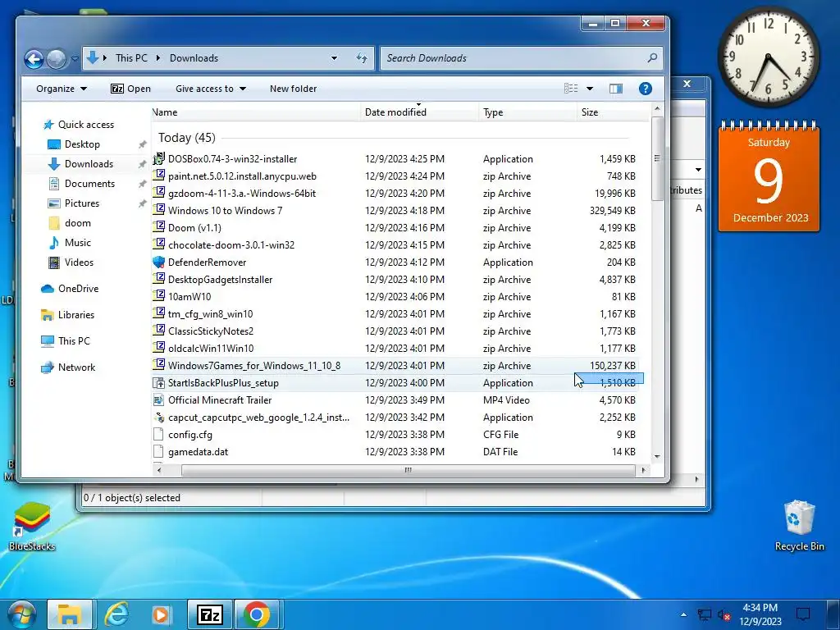Screen dimensions: 840x630
Task: Expand the This PC breadcrumb arrow
Action: click(158, 58)
